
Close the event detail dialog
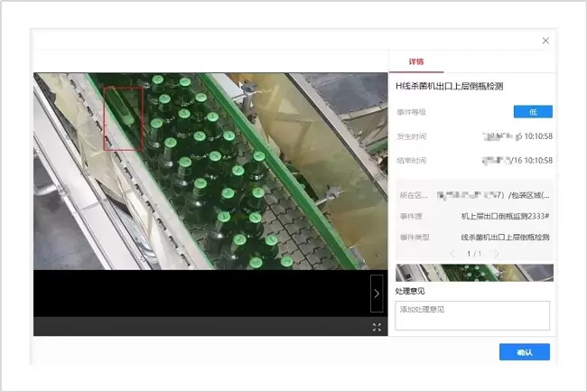[x=545, y=41]
